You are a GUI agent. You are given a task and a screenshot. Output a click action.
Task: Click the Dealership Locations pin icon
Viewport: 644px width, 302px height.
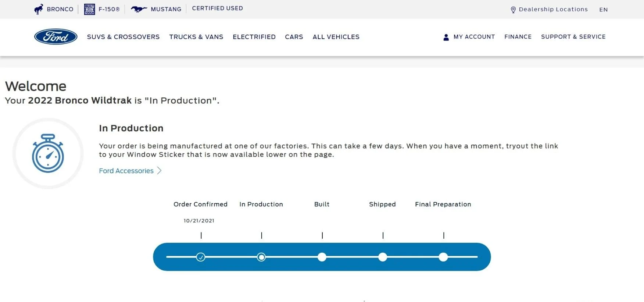[x=513, y=10]
